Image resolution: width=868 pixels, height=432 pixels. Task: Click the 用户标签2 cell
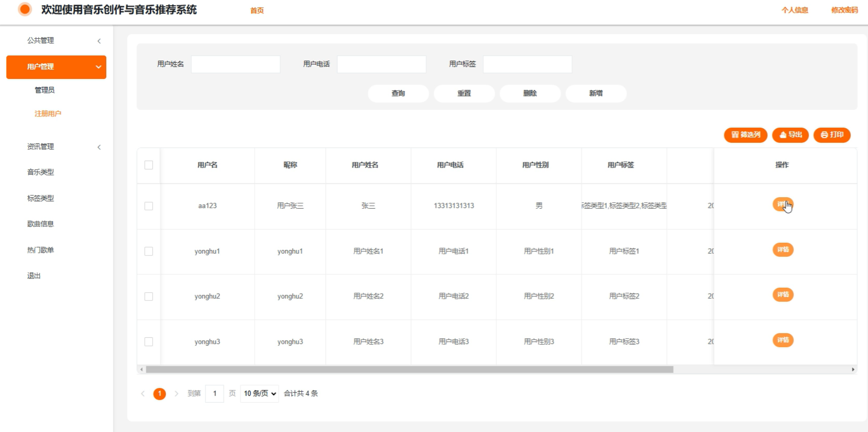624,296
